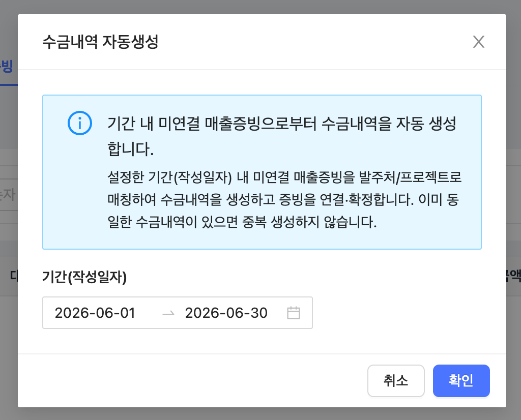Click the alert description starting with 설정한 기간
521x420 pixels.
point(284,199)
